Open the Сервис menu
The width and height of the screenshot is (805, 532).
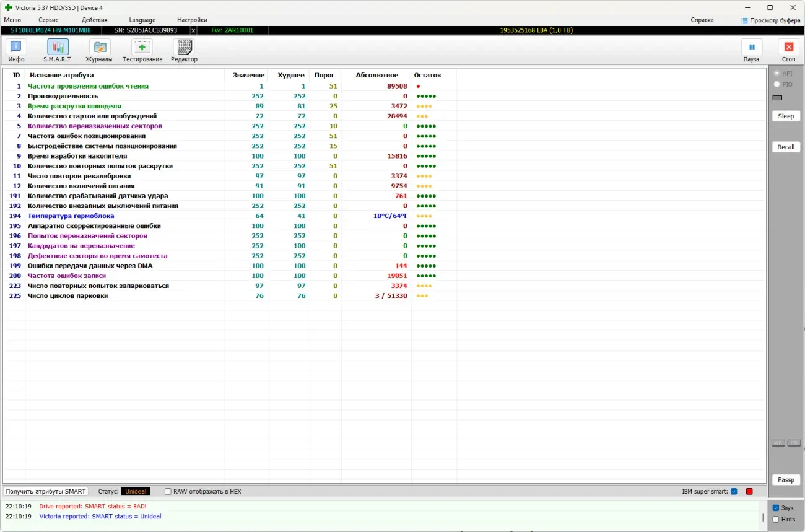click(x=48, y=20)
